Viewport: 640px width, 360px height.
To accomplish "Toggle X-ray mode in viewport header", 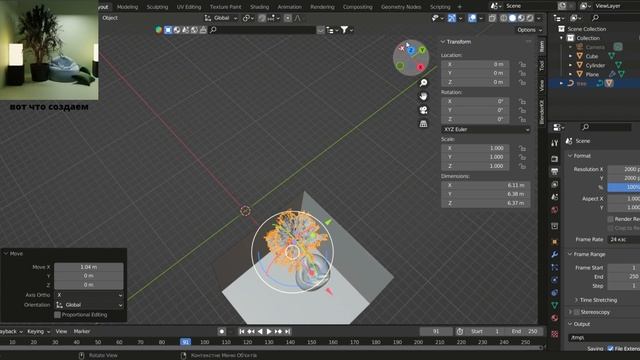I will (492, 18).
